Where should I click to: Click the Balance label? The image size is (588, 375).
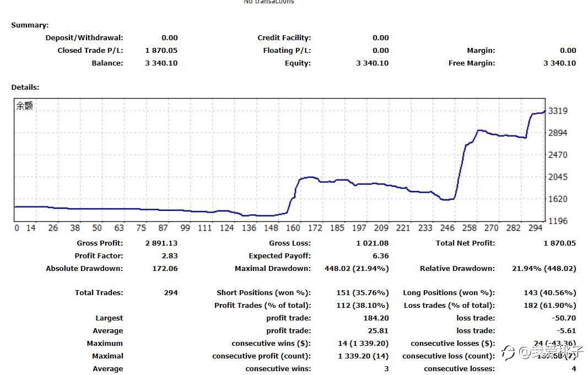[107, 63]
